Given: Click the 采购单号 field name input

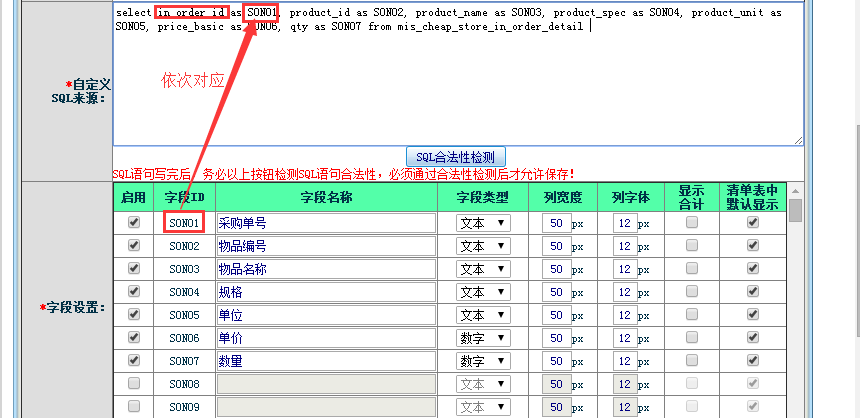Looking at the screenshot, I should [x=326, y=223].
